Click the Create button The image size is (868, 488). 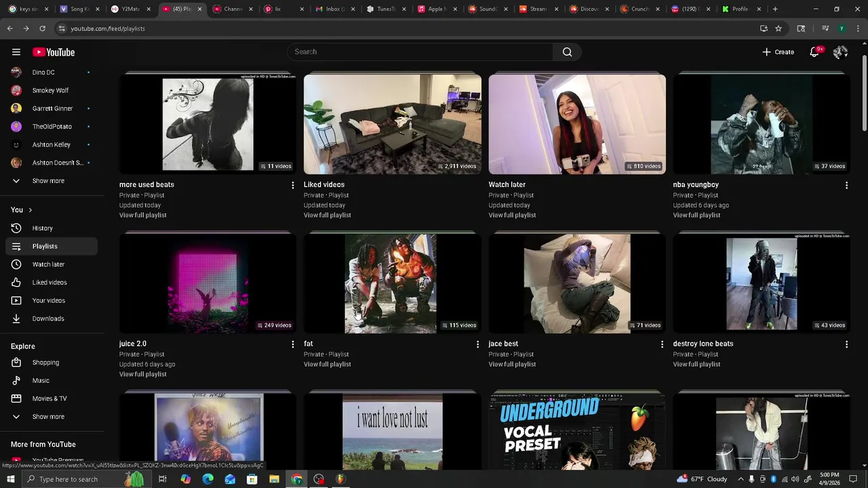pos(778,52)
